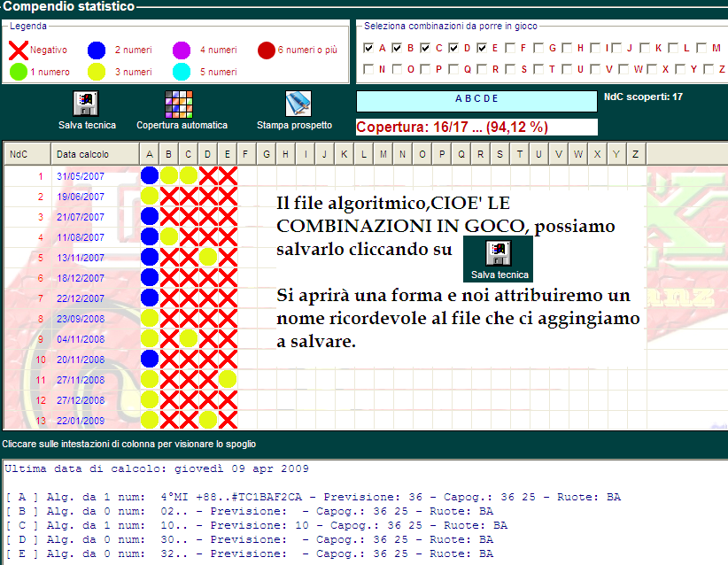Click the Ultima data di calcolo line
The width and height of the screenshot is (728, 565).
(157, 468)
